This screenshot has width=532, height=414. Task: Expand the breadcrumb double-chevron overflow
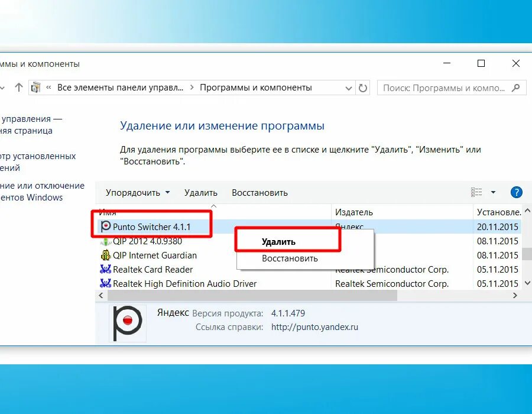tap(48, 88)
